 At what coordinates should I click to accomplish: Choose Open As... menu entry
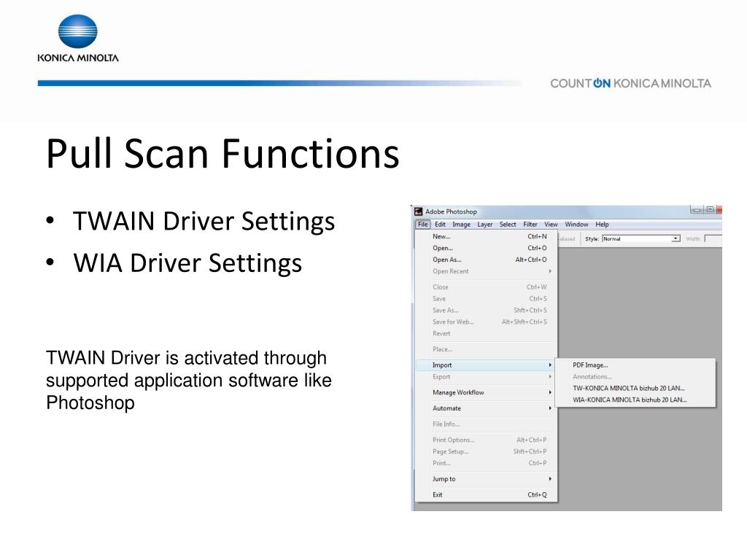coord(487,260)
